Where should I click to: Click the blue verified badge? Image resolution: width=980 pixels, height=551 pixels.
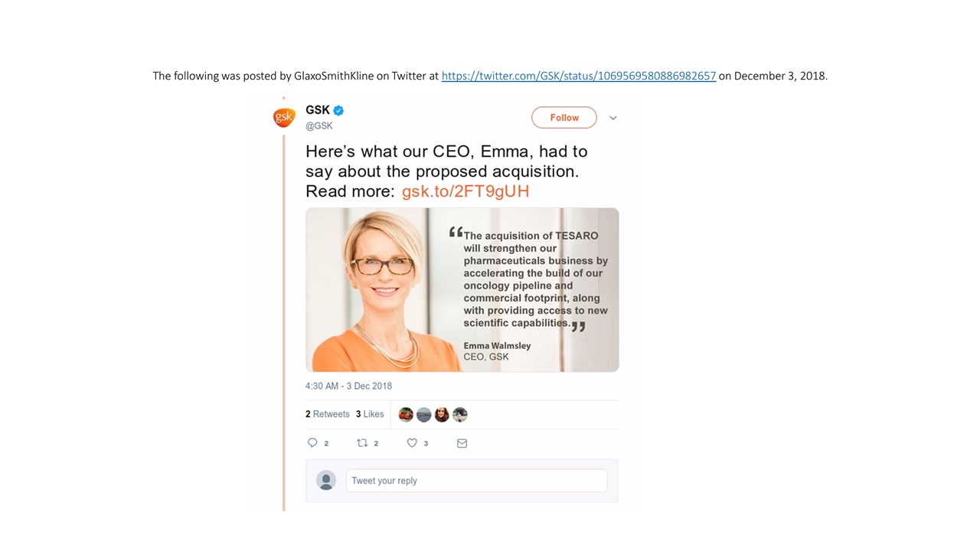tap(338, 110)
